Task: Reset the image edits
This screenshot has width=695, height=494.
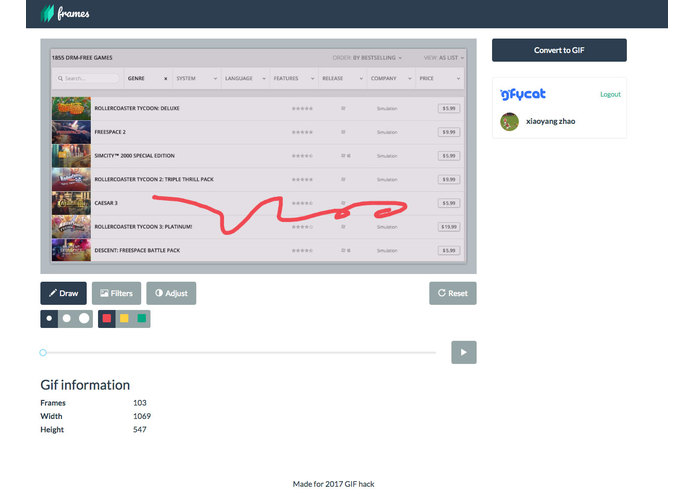Action: tap(453, 293)
